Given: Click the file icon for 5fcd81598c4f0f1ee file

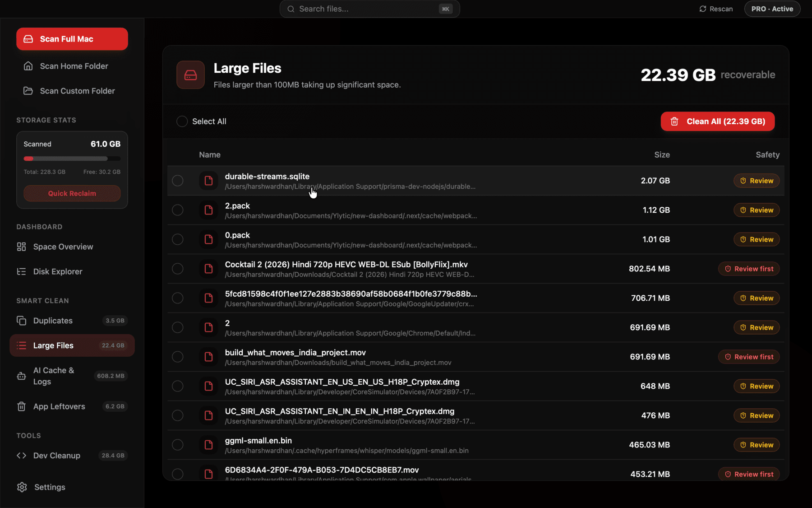Looking at the screenshot, I should [208, 298].
